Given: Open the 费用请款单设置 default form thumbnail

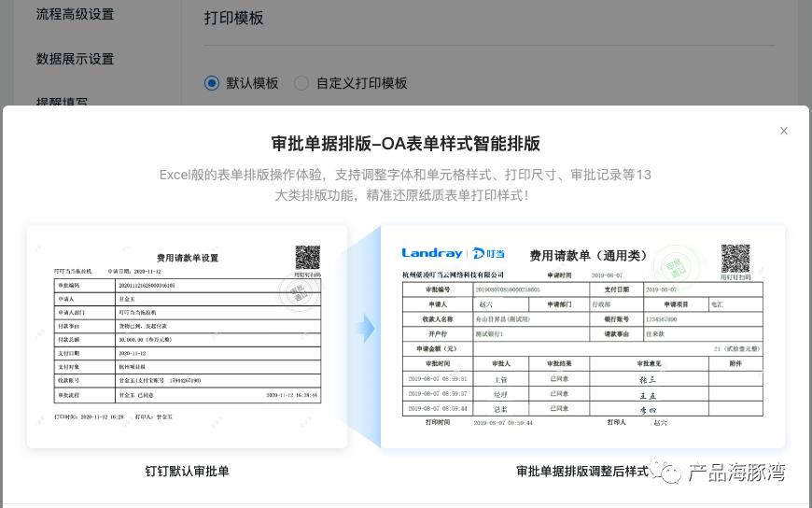Looking at the screenshot, I should [x=187, y=336].
